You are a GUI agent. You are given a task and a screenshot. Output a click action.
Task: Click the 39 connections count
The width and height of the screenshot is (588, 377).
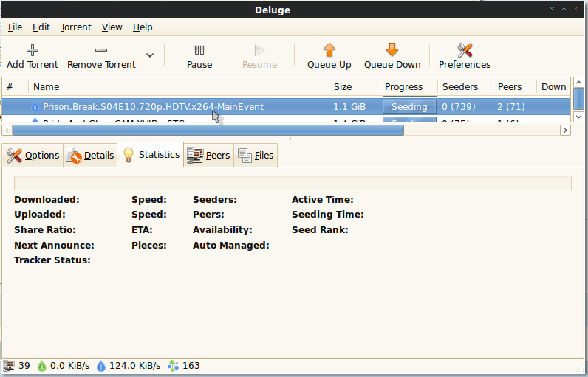click(x=24, y=366)
